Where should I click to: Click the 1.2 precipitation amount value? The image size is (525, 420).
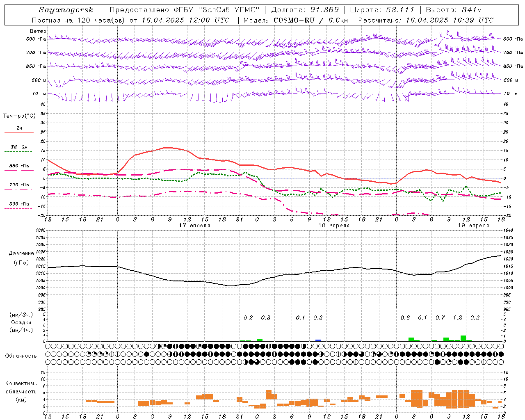(x=457, y=317)
